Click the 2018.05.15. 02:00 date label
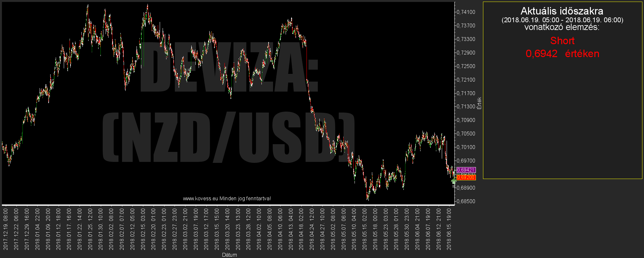Screen dimensions: 644x258 coord(365,229)
